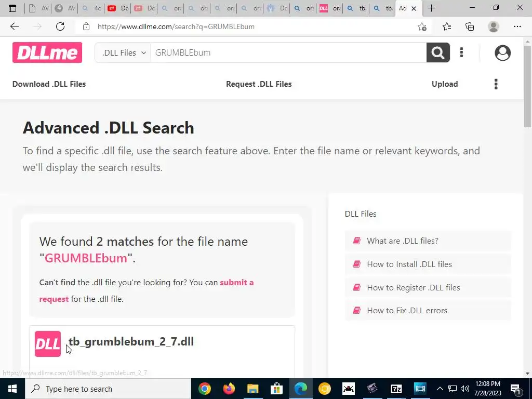Click book icon beside How to Fix .DLL errors
This screenshot has height=399, width=532.
click(356, 311)
